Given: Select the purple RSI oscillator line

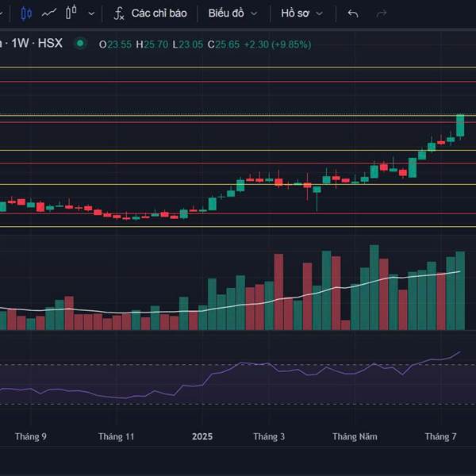Looking at the screenshot, I should pos(230,368).
